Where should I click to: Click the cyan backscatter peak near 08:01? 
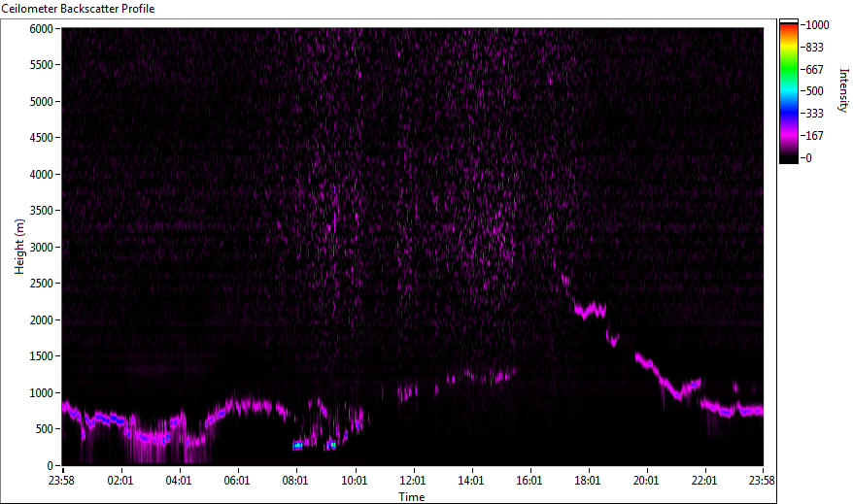point(297,446)
